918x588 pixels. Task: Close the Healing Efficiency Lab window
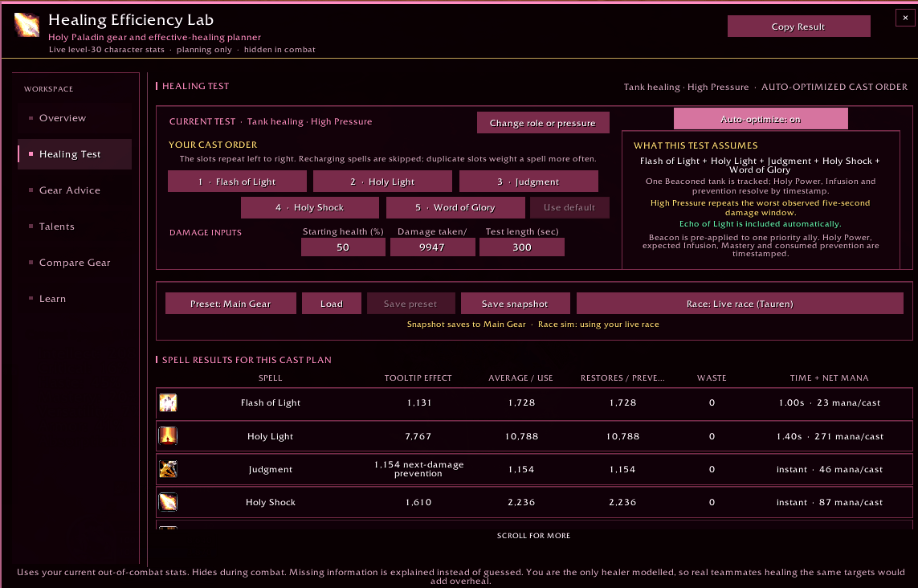[905, 18]
